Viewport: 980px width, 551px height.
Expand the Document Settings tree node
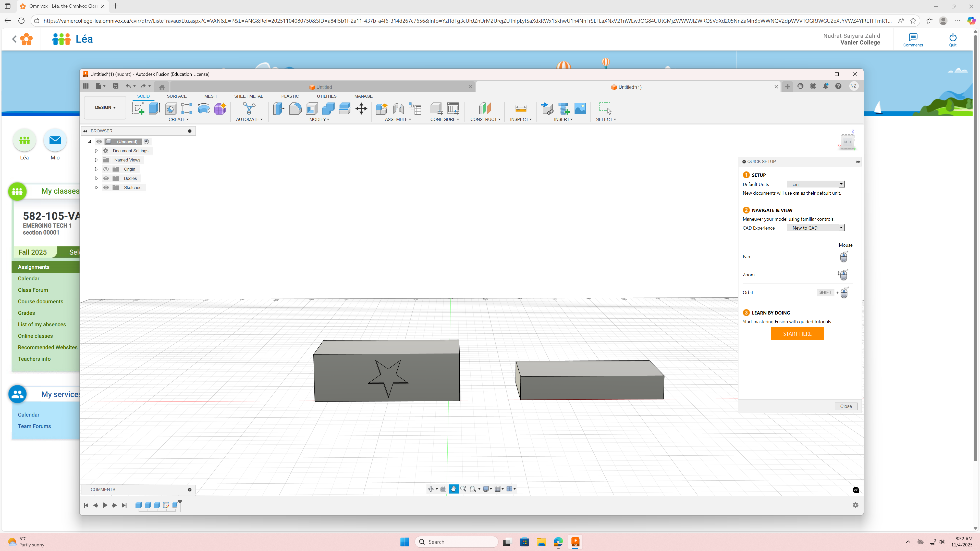[x=96, y=151]
